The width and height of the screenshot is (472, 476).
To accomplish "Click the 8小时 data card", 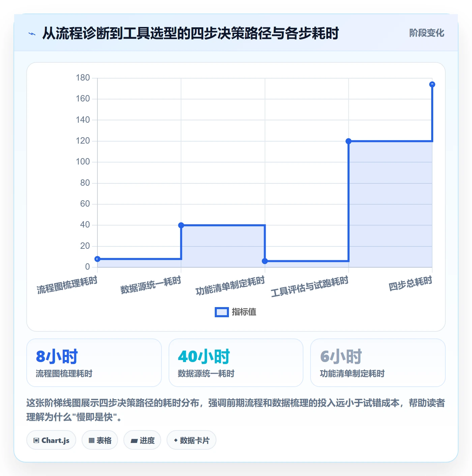I will pos(94,363).
